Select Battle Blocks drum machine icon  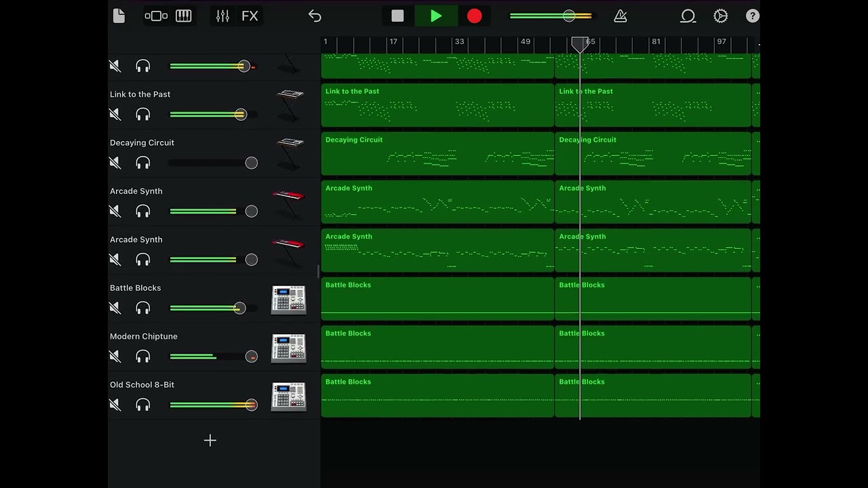289,300
